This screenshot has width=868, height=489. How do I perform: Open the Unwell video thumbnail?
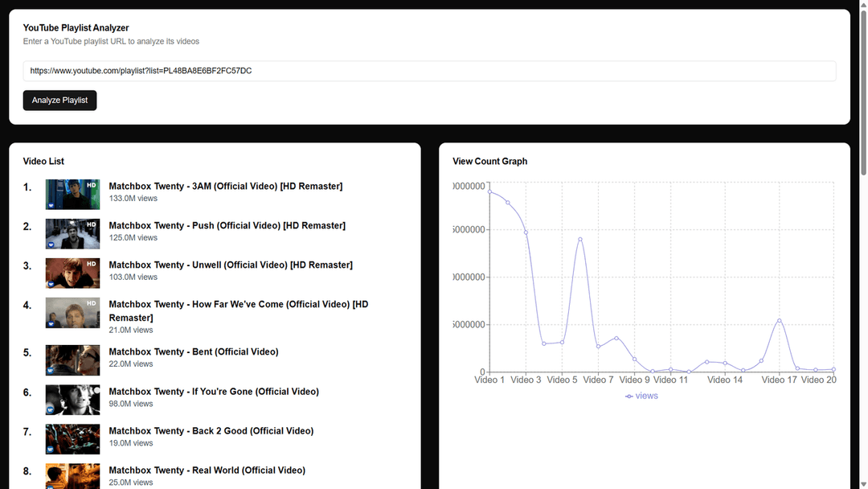coord(72,273)
